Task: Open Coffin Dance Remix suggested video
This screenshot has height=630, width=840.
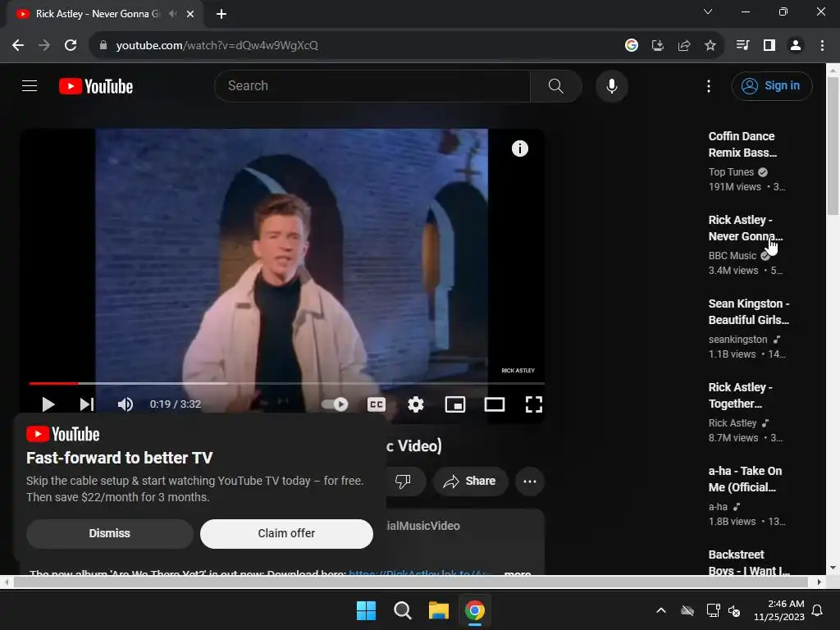Action: click(x=742, y=144)
